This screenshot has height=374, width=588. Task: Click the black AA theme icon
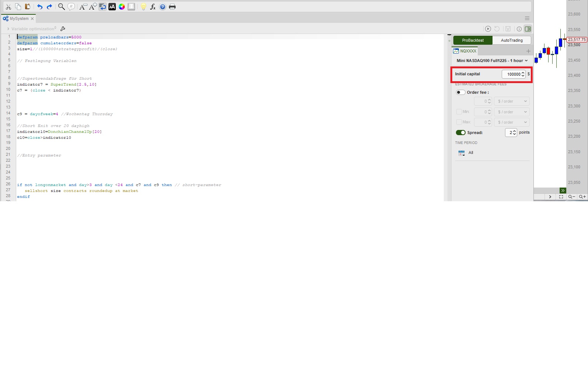click(x=112, y=7)
